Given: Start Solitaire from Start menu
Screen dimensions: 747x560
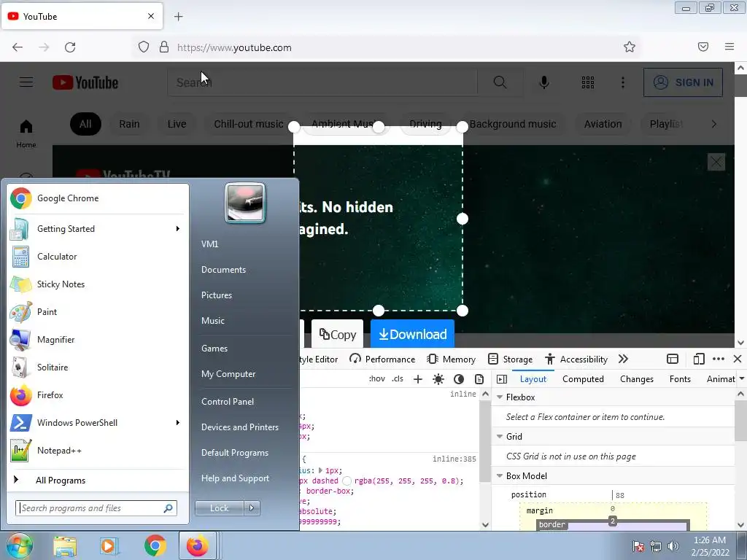Looking at the screenshot, I should (x=99, y=367).
